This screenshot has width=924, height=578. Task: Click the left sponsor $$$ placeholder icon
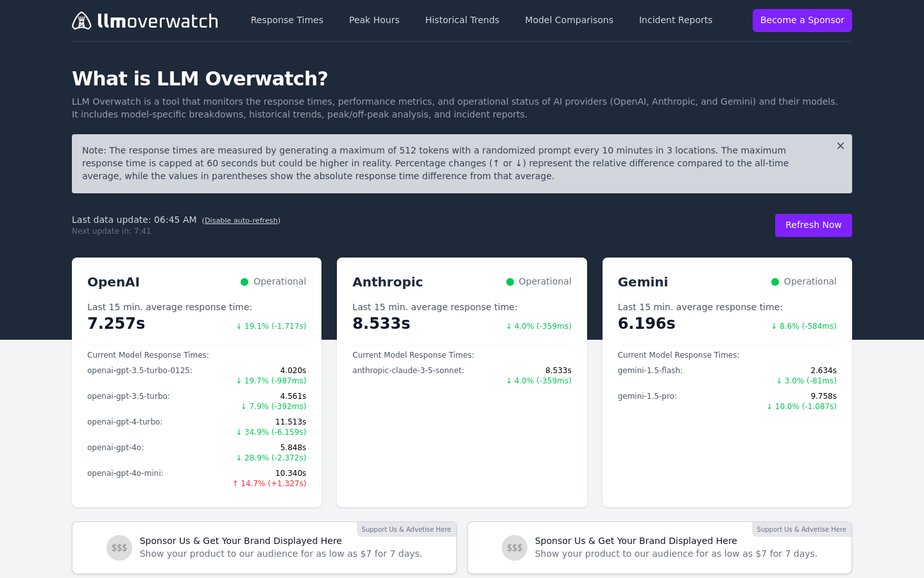coord(119,548)
